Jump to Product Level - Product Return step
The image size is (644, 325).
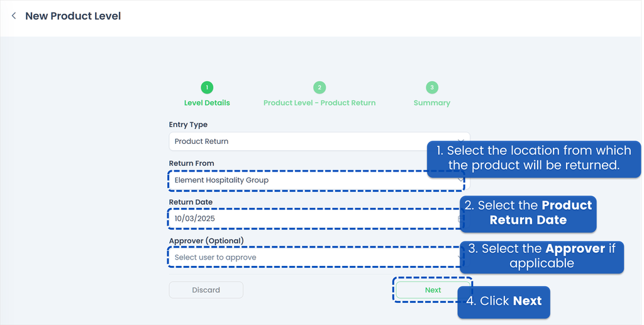pos(319,103)
